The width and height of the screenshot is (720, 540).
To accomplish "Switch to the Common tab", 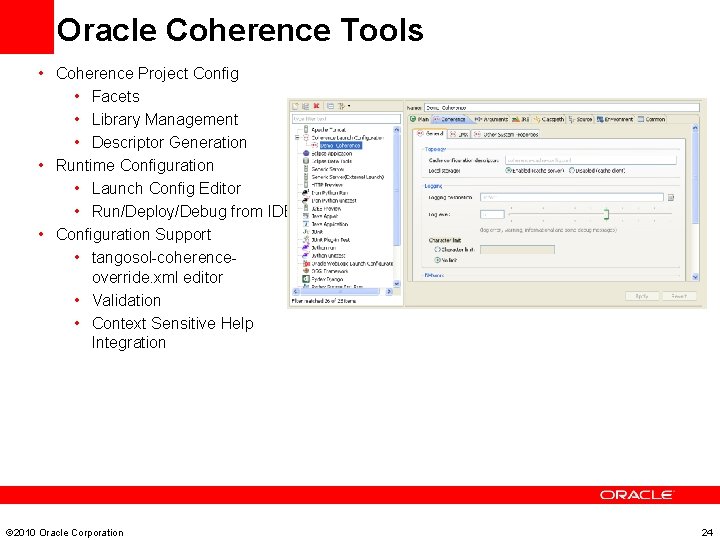I will click(652, 119).
